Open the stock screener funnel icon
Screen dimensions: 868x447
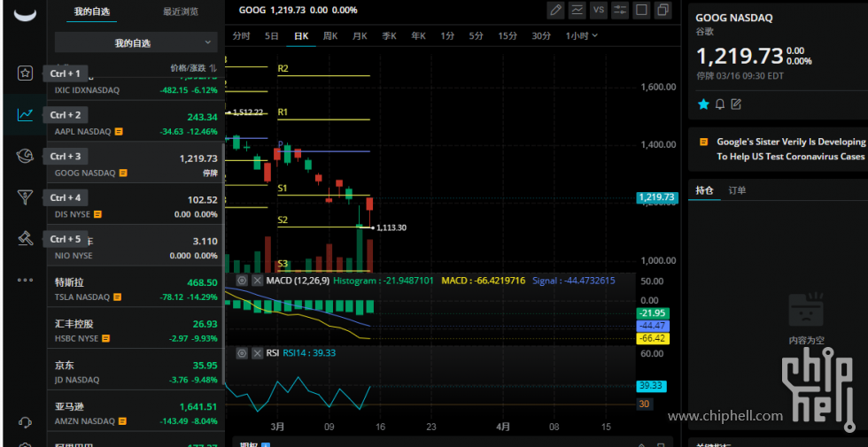(x=25, y=197)
